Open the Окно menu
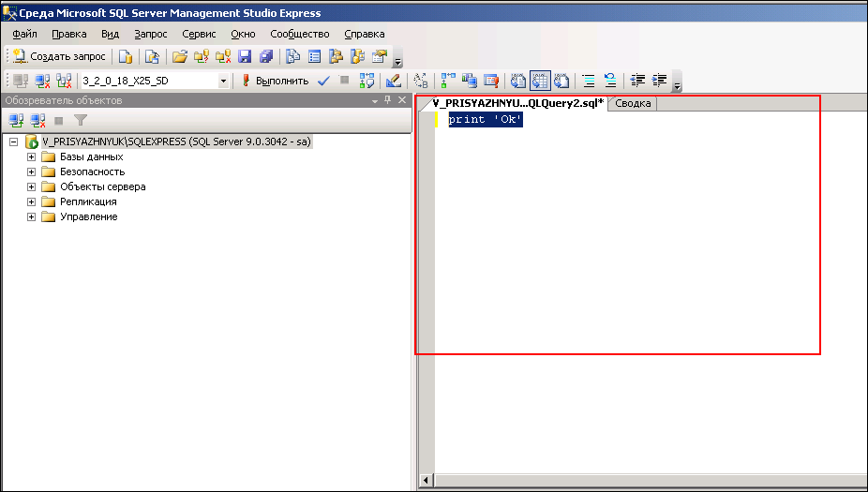Image resolution: width=868 pixels, height=492 pixels. (243, 34)
